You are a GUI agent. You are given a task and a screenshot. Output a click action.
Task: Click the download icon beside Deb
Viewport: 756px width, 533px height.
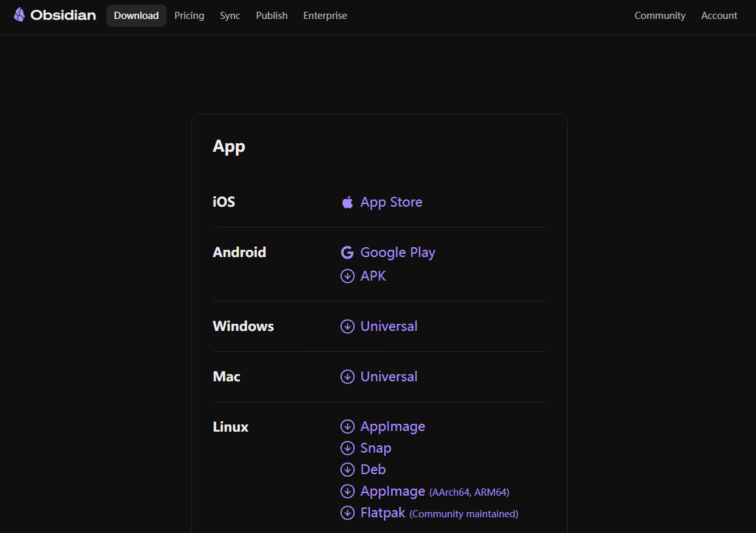[x=347, y=470]
